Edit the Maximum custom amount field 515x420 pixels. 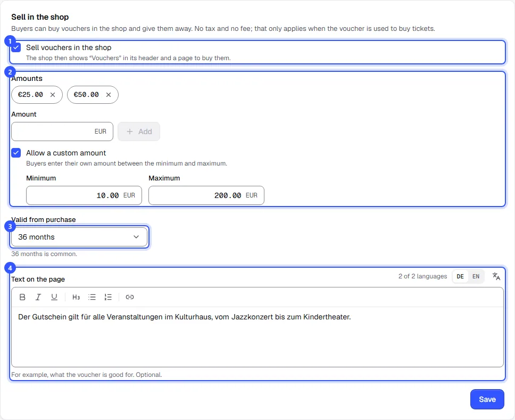tap(206, 195)
